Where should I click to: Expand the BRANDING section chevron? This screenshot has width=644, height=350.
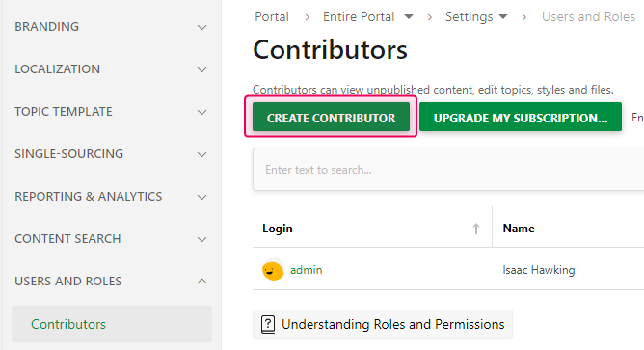click(201, 28)
